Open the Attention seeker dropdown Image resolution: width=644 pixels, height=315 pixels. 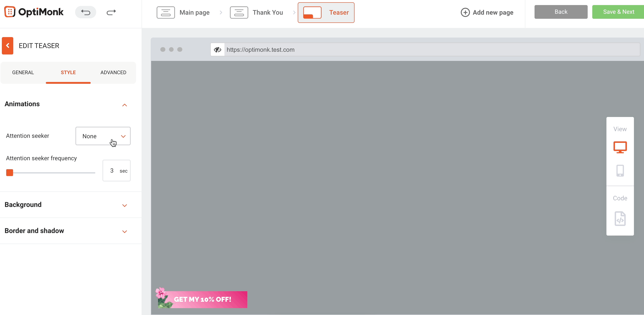[103, 136]
